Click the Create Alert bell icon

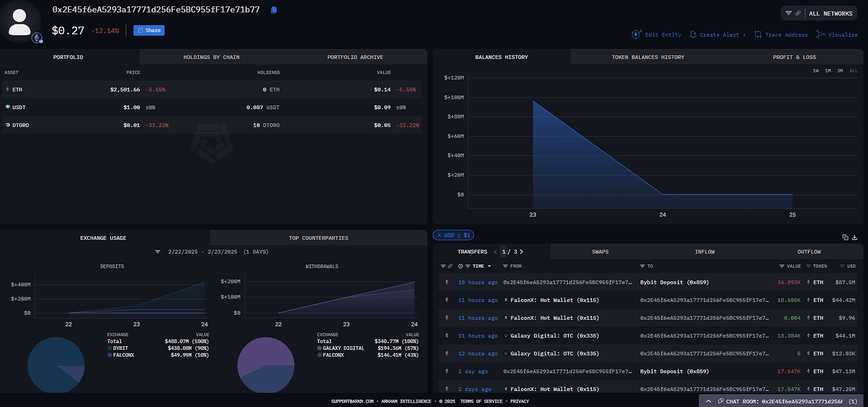coord(693,35)
